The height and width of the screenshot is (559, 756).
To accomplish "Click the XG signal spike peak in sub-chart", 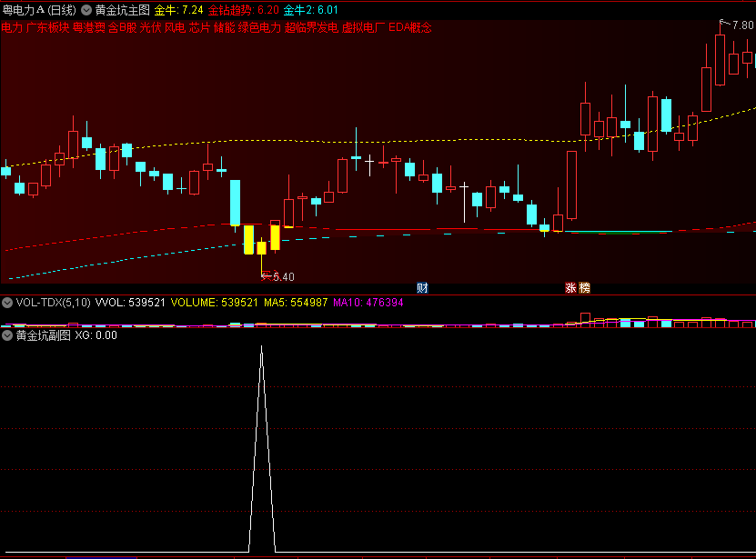I will tap(262, 347).
